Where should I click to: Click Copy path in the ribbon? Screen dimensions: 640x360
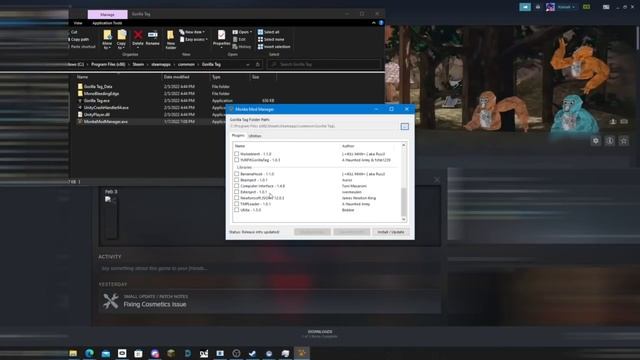pyautogui.click(x=78, y=39)
